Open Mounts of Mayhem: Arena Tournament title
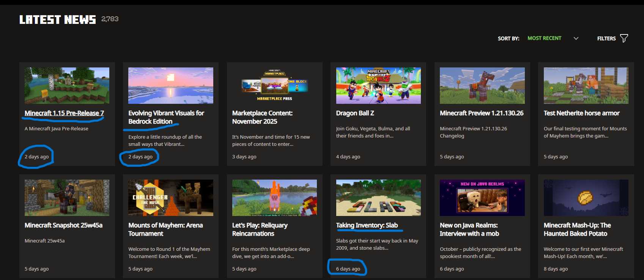Viewport: 644px width, 280px height. click(165, 229)
